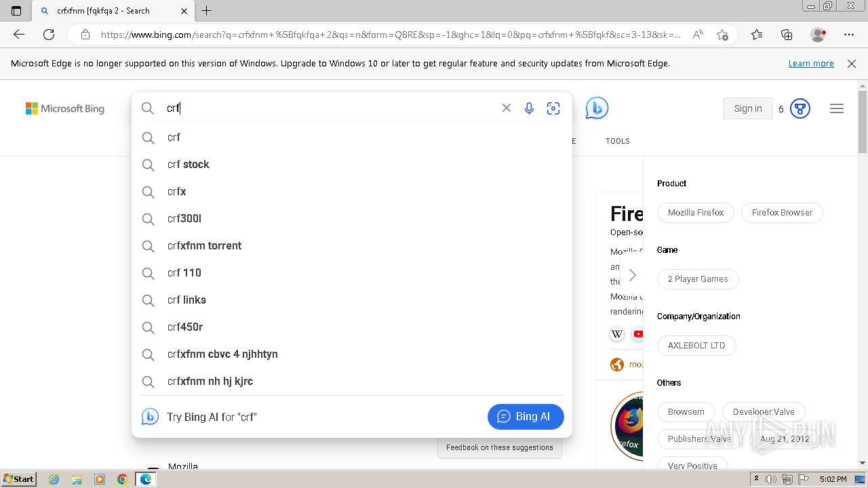Open the Favorites list icon
The image size is (868, 488).
coord(757,35)
